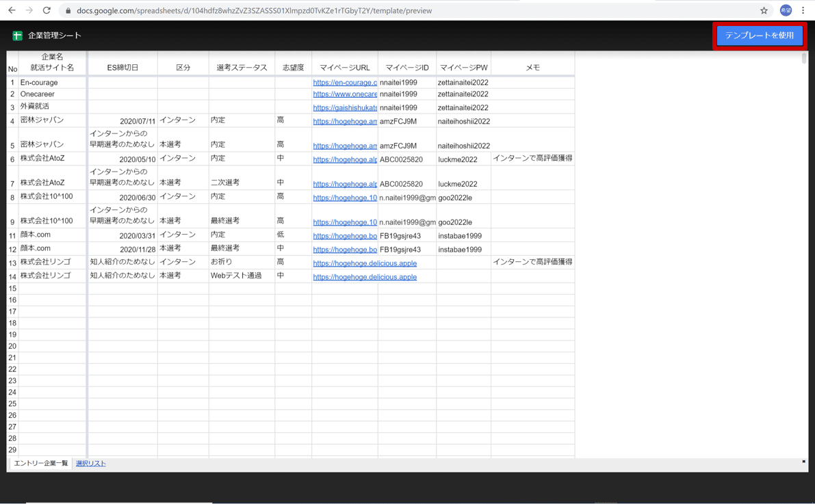
Task: Click the 低 priority cell in row 11
Action: tap(293, 235)
